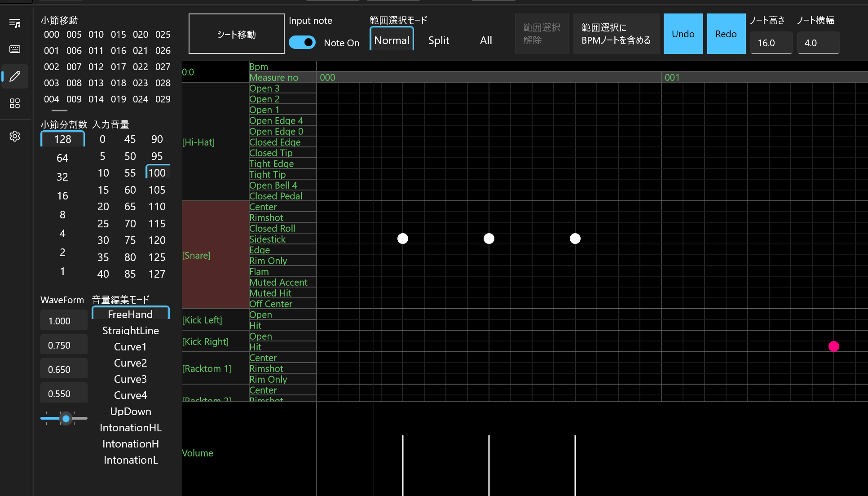
Task: Click the Closed Pedal hi-hat row label
Action: (276, 196)
